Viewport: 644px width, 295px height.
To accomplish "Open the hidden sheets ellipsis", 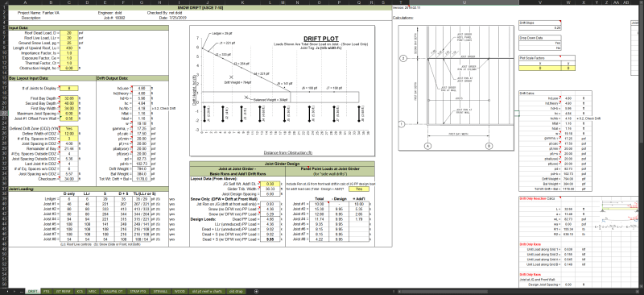I will [x=22, y=291].
